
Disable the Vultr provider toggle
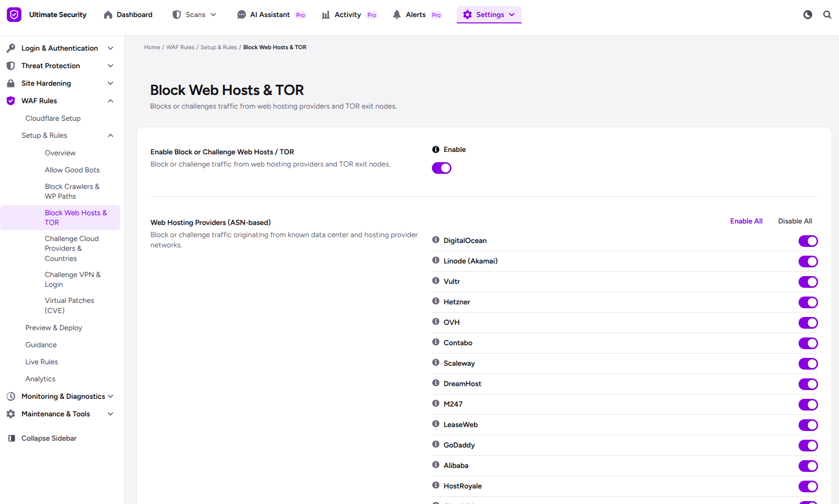click(x=808, y=282)
